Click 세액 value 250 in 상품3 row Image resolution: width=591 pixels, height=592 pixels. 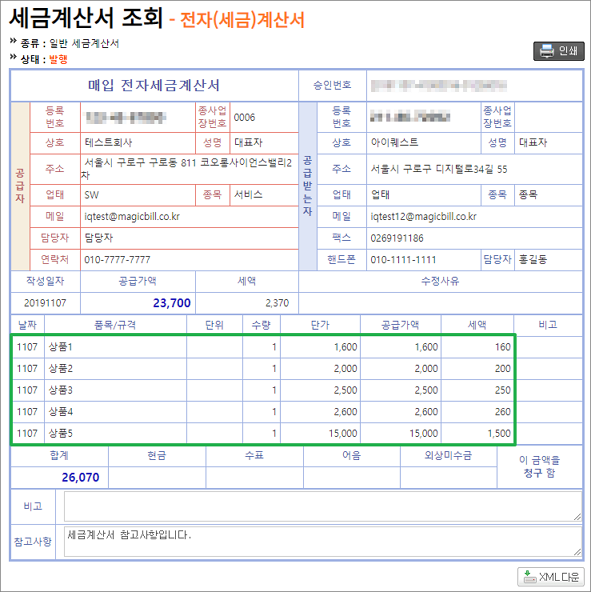tap(503, 390)
